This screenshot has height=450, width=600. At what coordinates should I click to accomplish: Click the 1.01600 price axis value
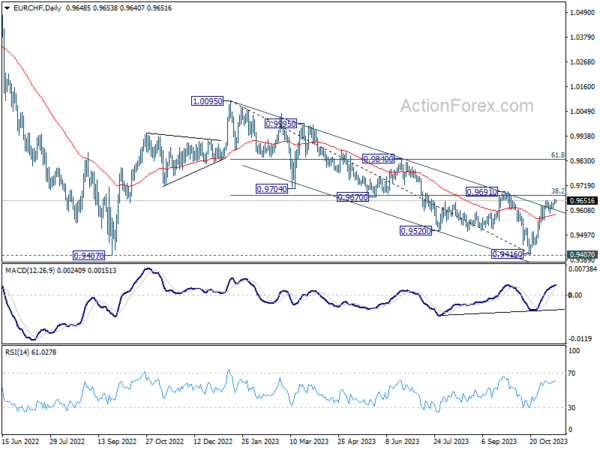coord(582,87)
